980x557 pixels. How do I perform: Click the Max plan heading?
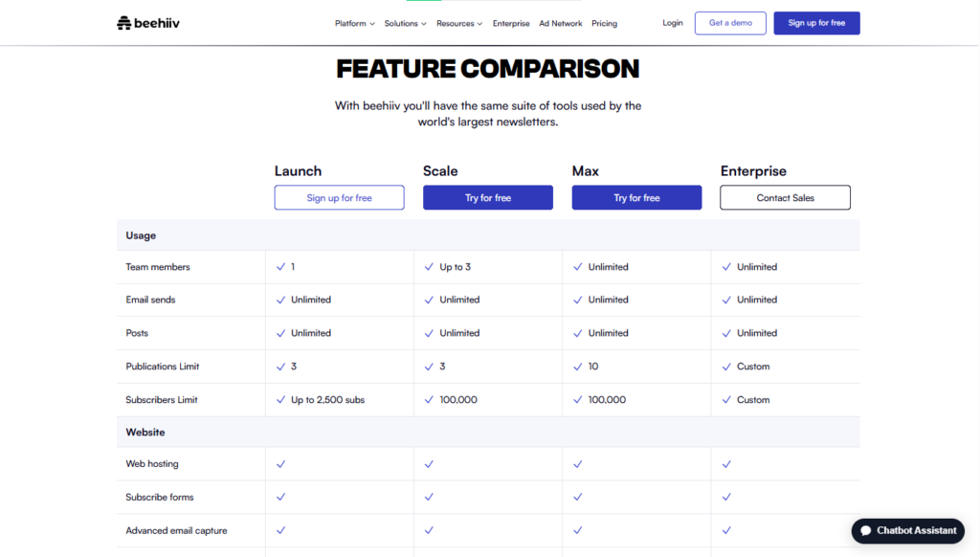[585, 170]
